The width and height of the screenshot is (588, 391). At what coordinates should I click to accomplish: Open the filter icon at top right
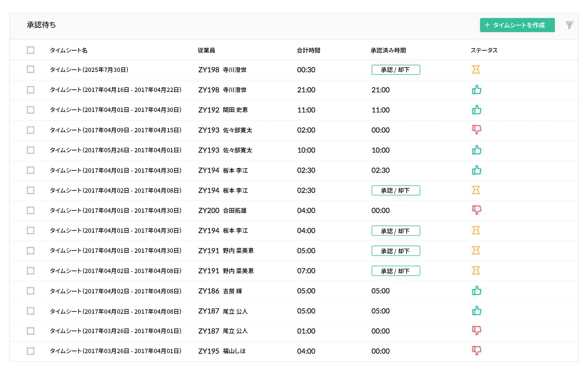pos(570,25)
